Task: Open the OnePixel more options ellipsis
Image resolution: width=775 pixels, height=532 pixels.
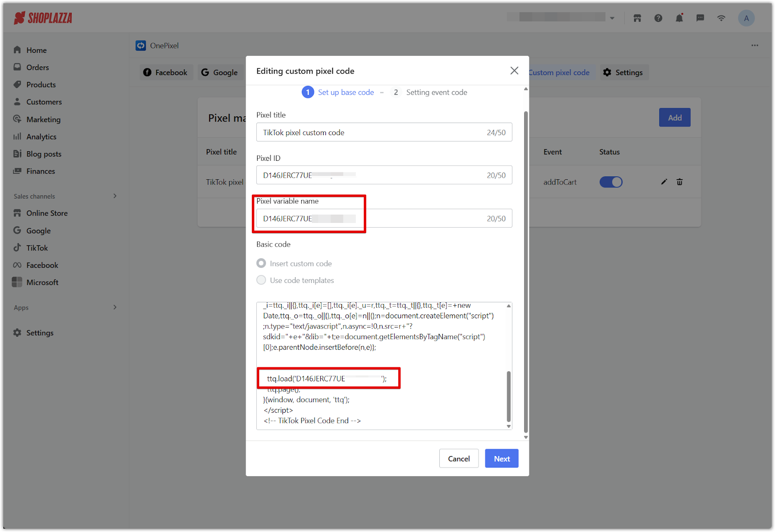Action: point(755,46)
